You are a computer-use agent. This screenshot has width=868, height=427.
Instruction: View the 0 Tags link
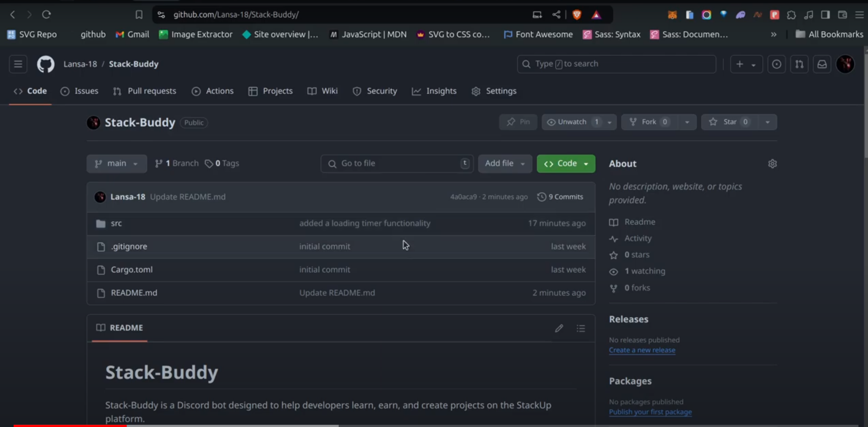coord(222,164)
